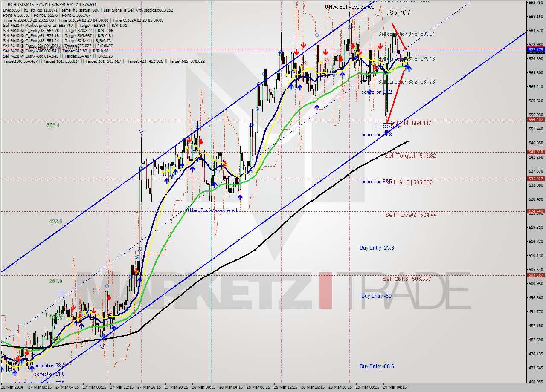This screenshot has width=546, height=392.
Task: Select the green '261.8' Fibonacci label
Action: coord(55,281)
